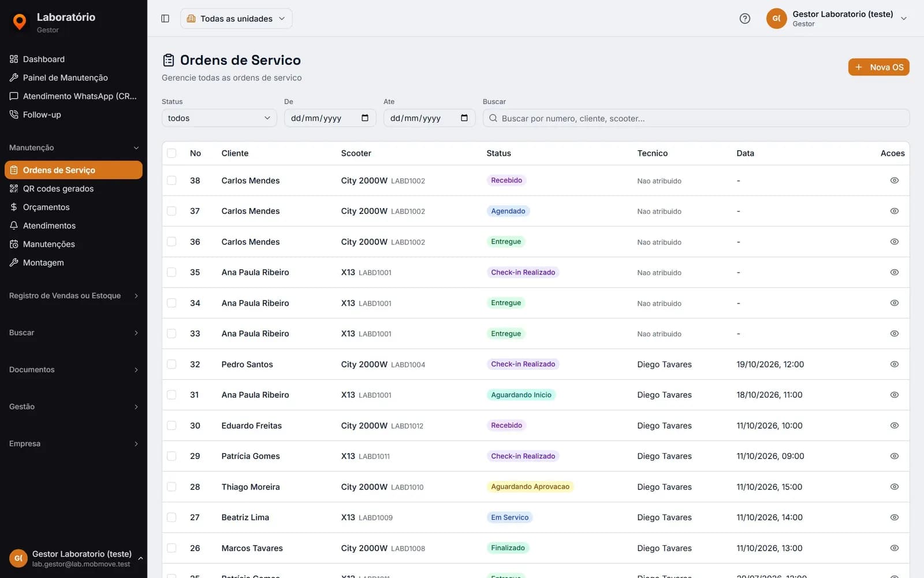This screenshot has width=924, height=578.
Task: Click the search magnifier icon
Action: (493, 118)
